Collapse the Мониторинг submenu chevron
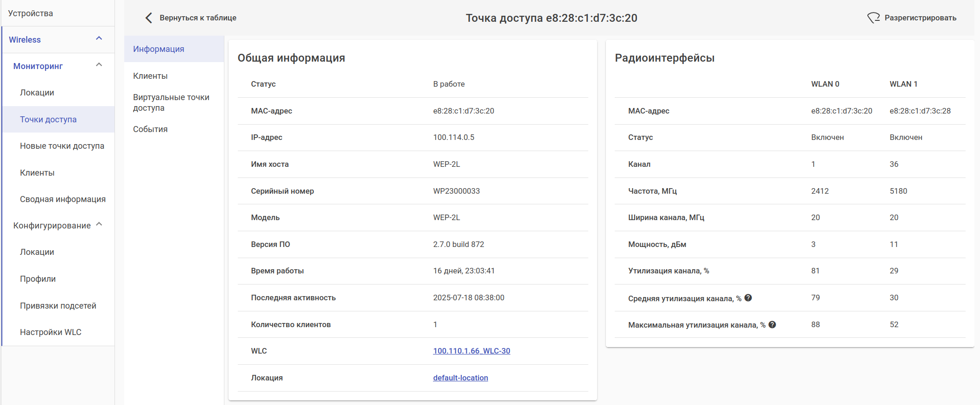 click(99, 65)
